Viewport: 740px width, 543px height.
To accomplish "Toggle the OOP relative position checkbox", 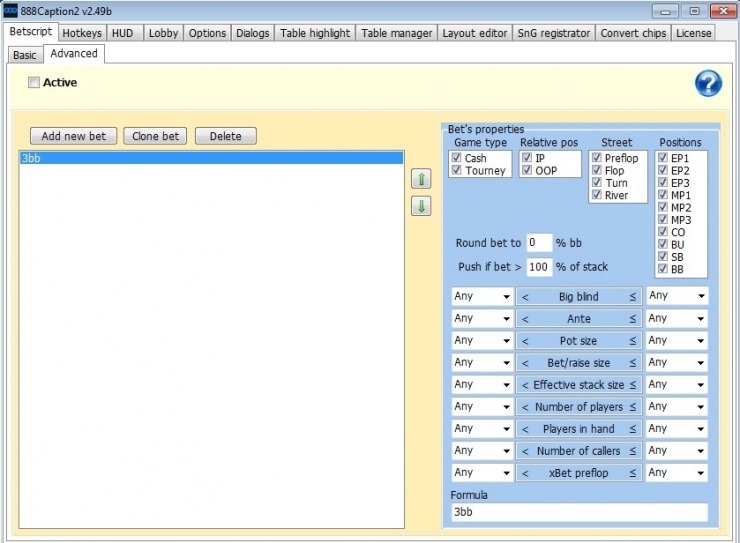I will point(527,170).
